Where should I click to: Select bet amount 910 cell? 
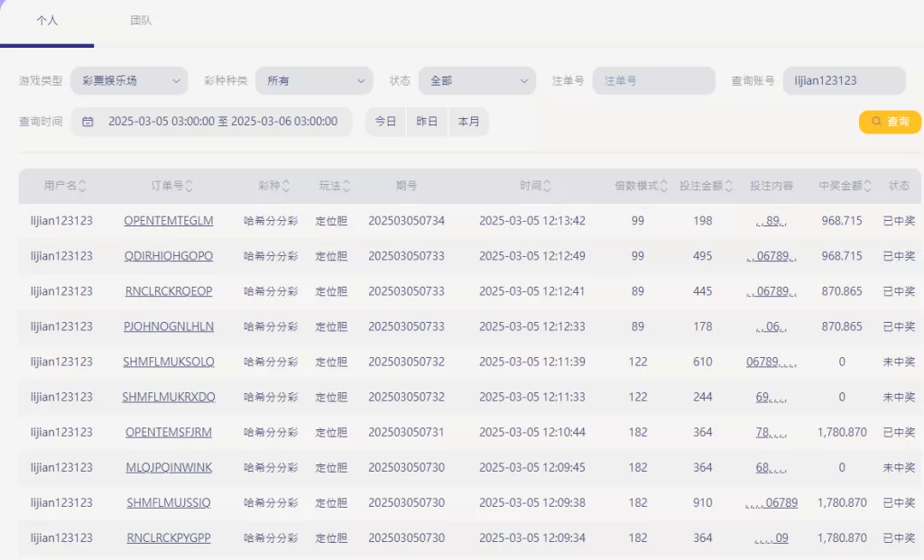coord(702,503)
